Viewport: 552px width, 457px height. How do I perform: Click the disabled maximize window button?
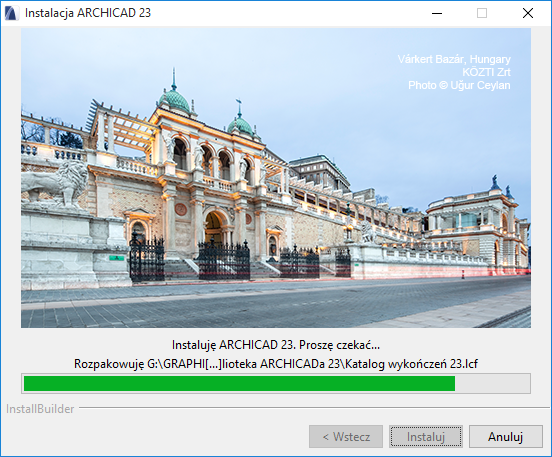[482, 13]
